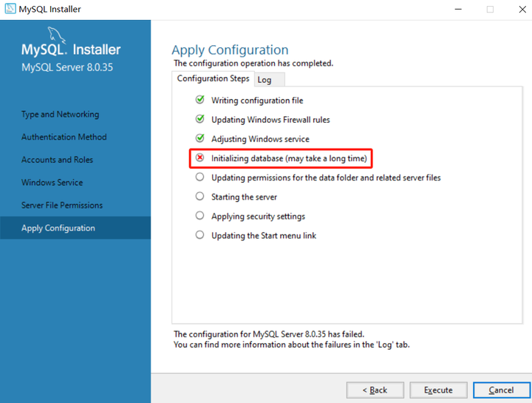This screenshot has height=403, width=532.
Task: Switch to the Log tab
Action: 268,80
